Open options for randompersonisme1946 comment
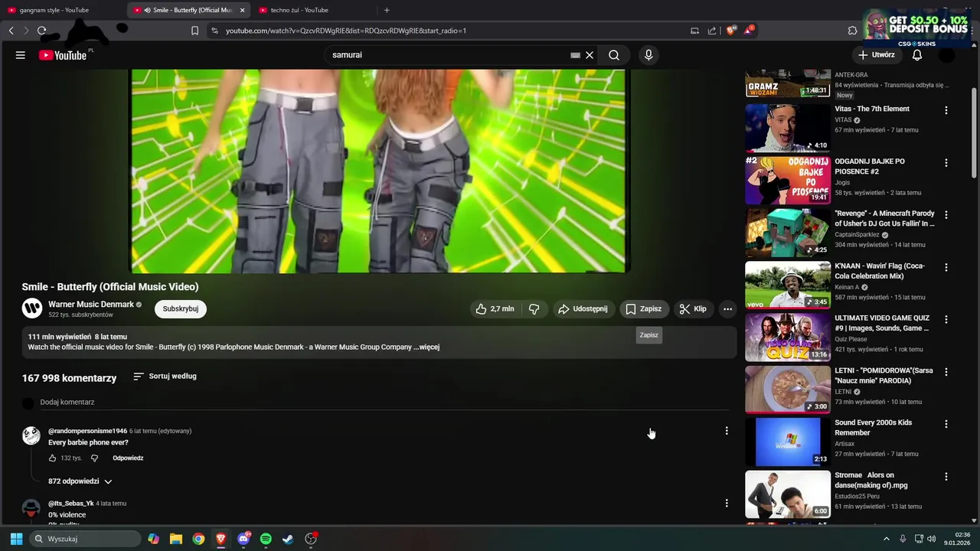Screen dimensions: 980x551 pyautogui.click(x=727, y=431)
